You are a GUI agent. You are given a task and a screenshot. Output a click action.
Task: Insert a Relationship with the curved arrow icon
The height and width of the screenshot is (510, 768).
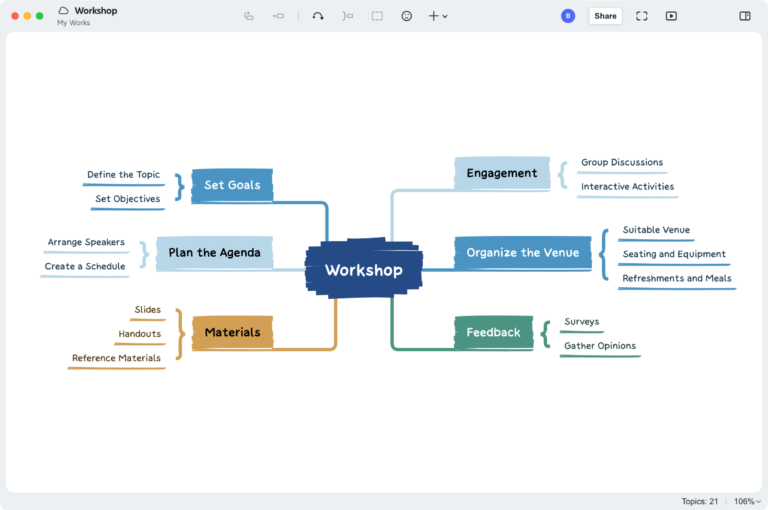(x=318, y=16)
